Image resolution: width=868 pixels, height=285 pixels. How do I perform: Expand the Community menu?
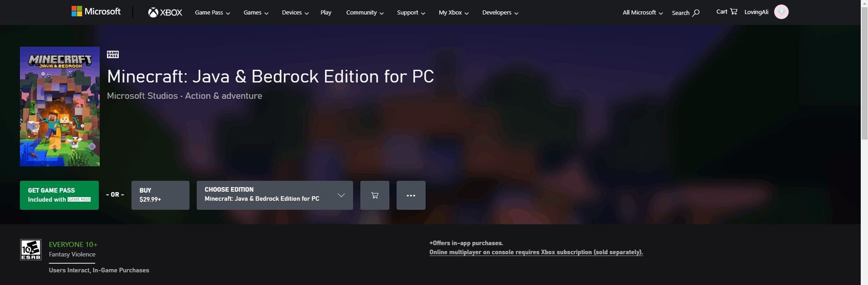coord(365,13)
